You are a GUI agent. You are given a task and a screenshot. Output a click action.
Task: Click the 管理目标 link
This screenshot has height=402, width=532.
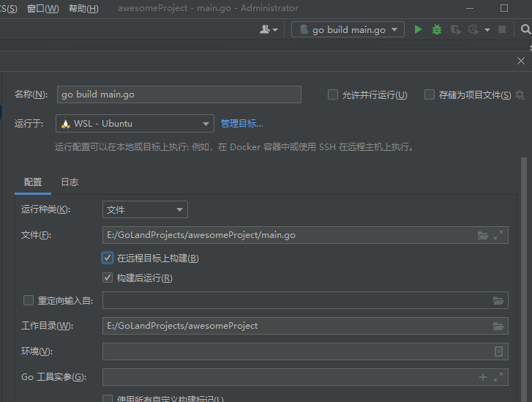point(242,124)
